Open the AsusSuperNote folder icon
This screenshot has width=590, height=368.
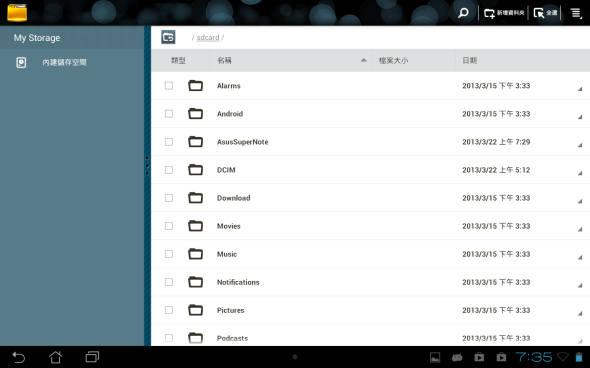point(195,142)
